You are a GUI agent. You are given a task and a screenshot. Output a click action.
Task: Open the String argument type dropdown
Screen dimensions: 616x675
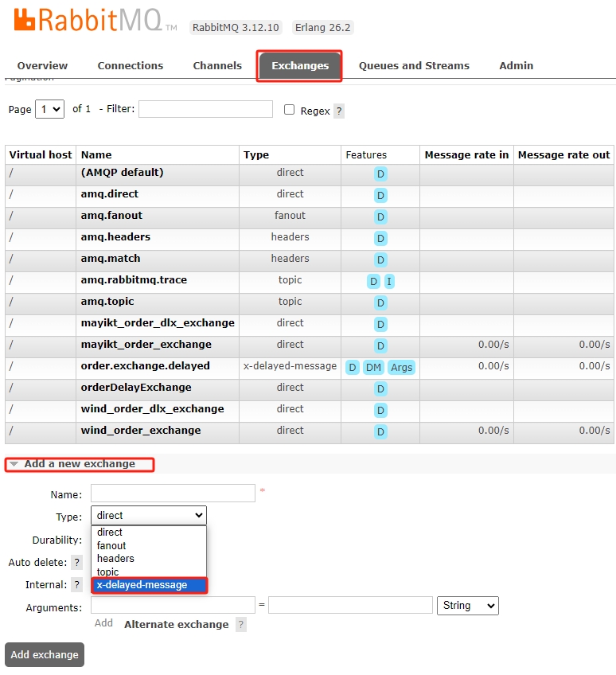(x=467, y=606)
